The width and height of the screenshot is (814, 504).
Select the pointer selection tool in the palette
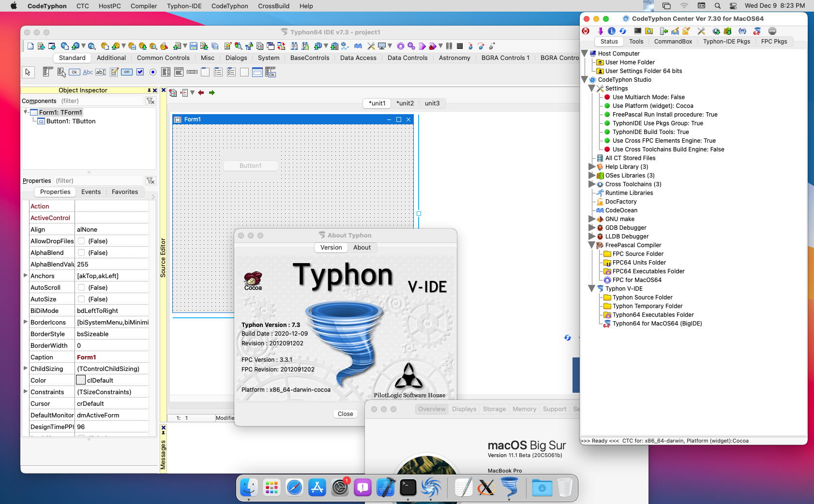point(28,72)
